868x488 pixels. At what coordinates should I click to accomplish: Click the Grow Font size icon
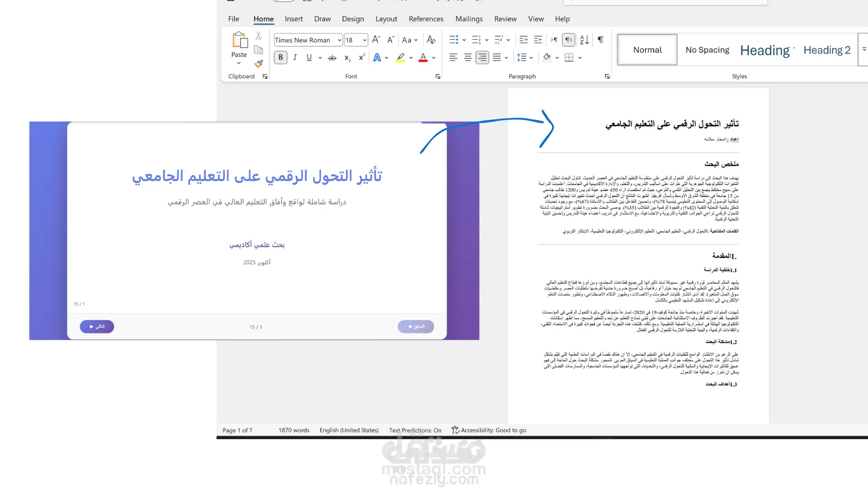pos(376,40)
